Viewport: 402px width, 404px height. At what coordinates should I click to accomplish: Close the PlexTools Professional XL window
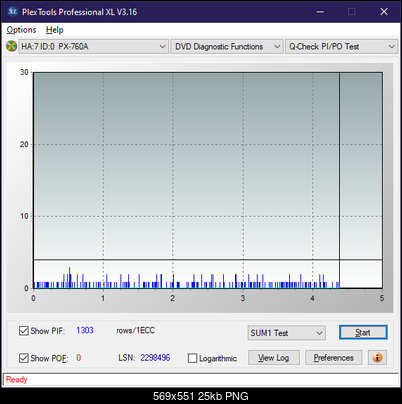coord(384,12)
